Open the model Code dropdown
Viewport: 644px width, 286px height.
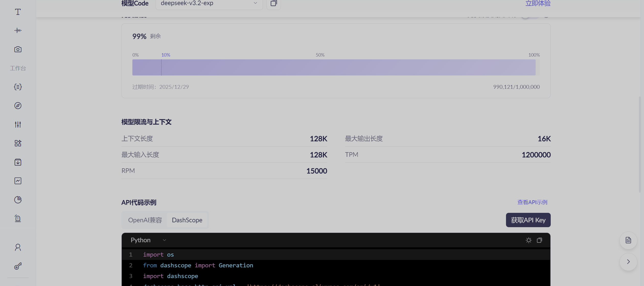click(x=209, y=3)
